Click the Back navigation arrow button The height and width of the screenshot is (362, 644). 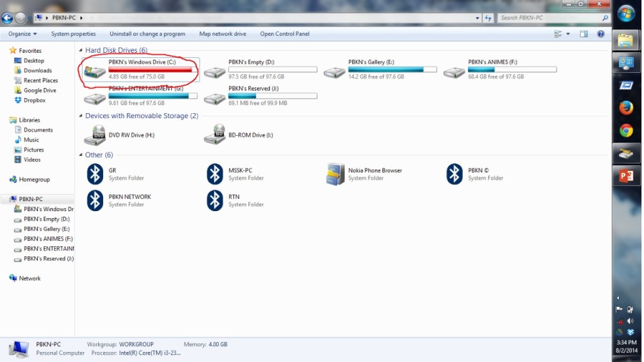(x=8, y=18)
